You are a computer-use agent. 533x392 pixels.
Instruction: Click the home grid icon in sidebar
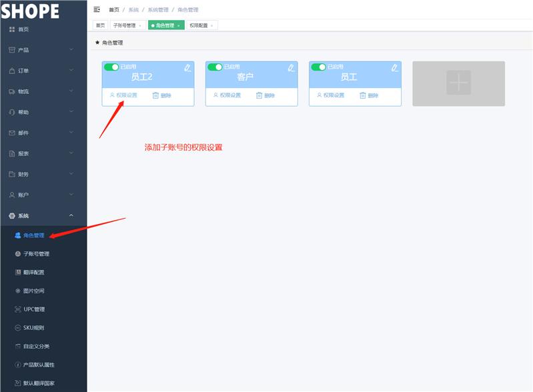(12, 29)
